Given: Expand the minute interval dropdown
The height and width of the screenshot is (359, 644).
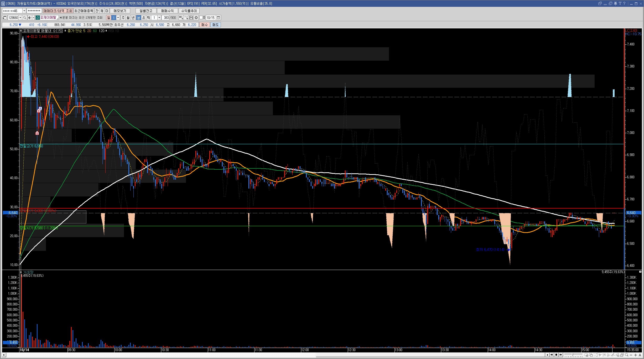Looking at the screenshot, I should (x=159, y=18).
